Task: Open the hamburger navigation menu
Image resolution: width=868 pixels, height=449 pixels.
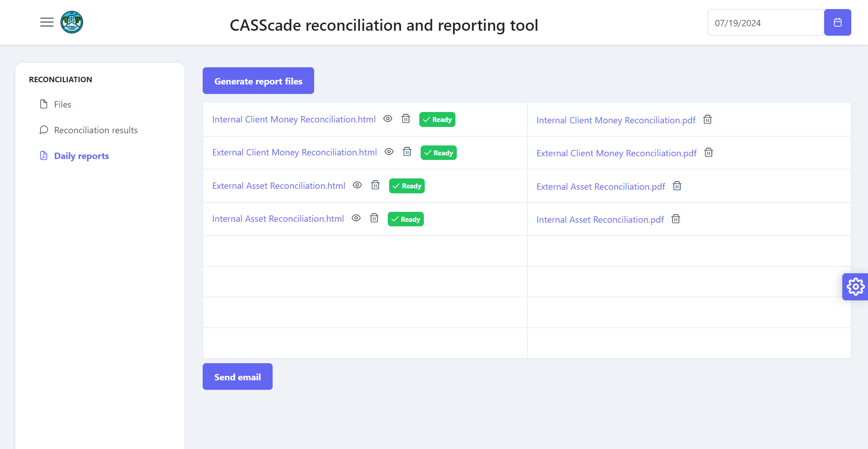Action: click(46, 22)
